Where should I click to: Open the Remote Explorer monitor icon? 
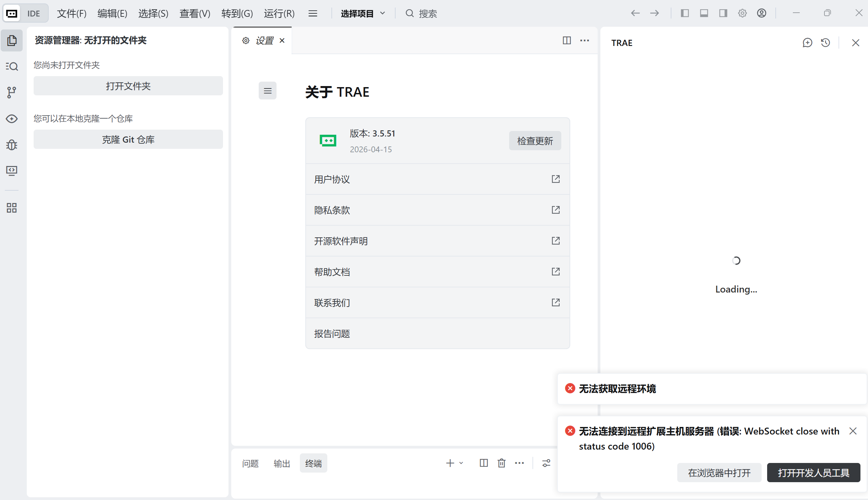coord(12,171)
